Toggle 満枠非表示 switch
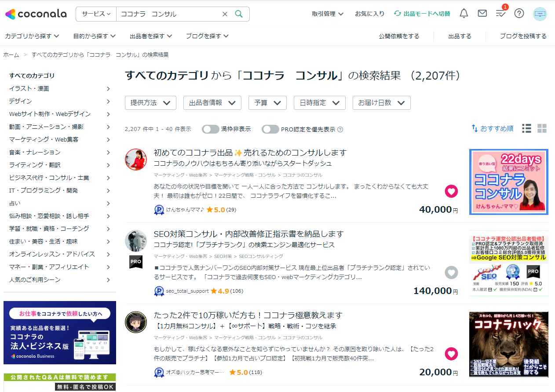The height and width of the screenshot is (392, 555). click(x=211, y=129)
